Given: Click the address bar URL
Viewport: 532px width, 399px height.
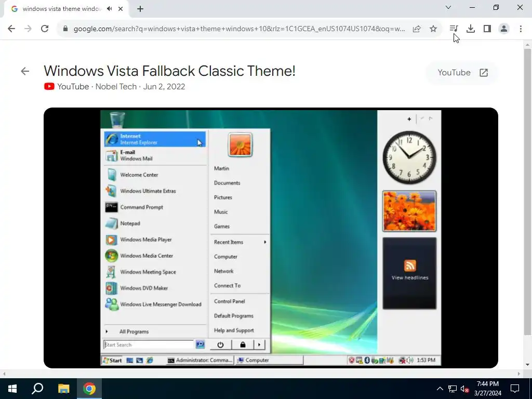Looking at the screenshot, I should (239, 29).
